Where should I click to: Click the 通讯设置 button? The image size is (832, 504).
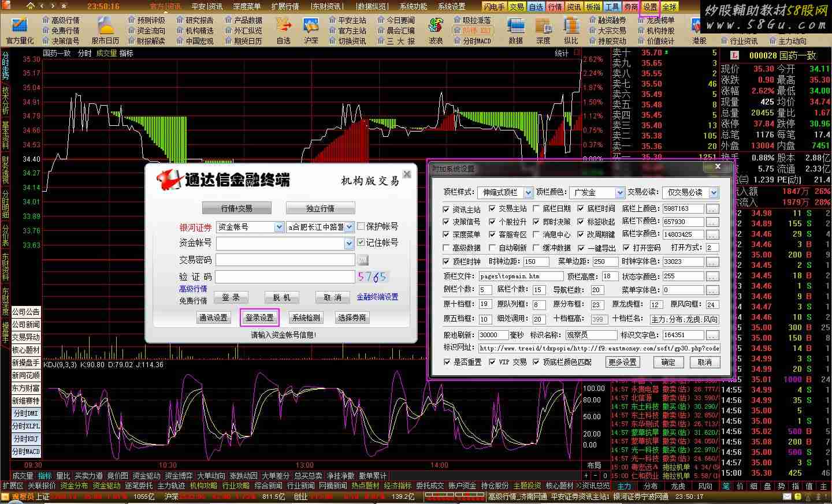213,318
